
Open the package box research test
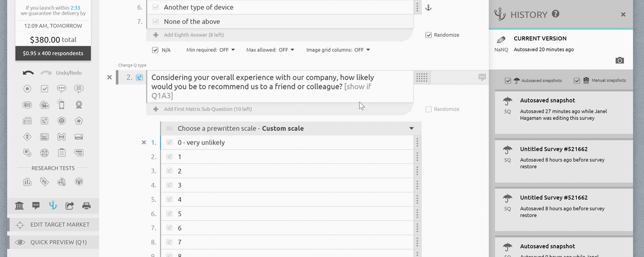point(79,182)
